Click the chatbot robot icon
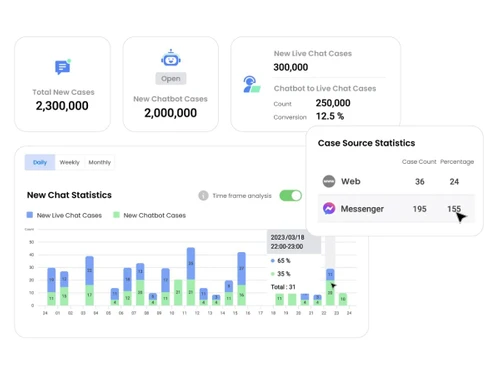The height and width of the screenshot is (375, 500). coord(171,58)
